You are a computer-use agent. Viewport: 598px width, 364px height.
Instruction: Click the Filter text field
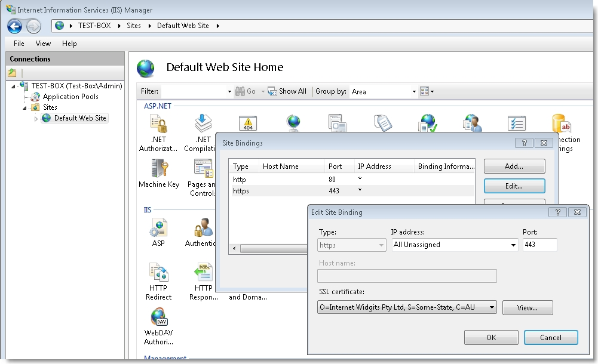click(x=194, y=91)
